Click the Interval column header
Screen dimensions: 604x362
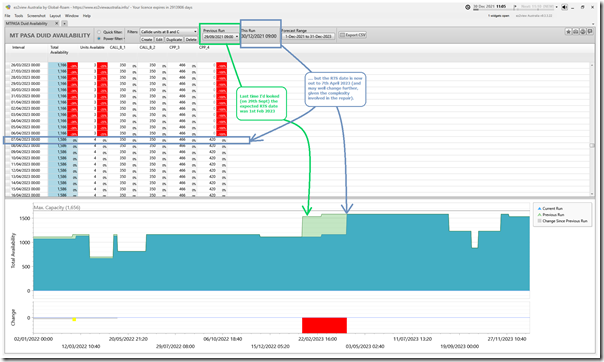pyautogui.click(x=18, y=47)
